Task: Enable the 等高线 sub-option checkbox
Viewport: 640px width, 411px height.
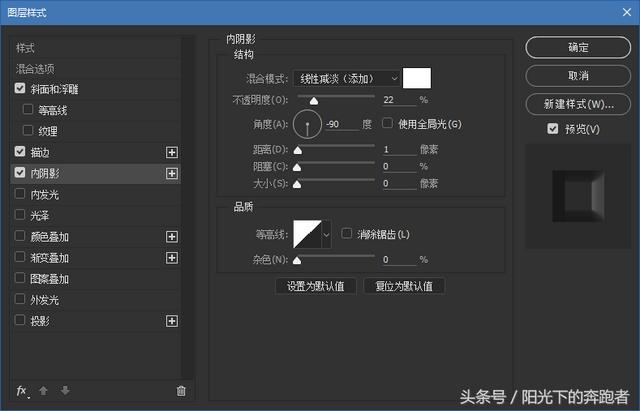Action: [28, 109]
